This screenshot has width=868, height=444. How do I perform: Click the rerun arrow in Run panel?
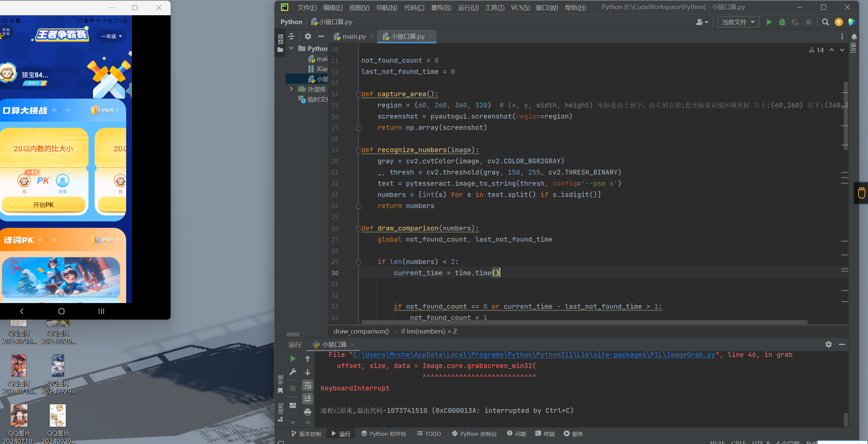tap(293, 359)
